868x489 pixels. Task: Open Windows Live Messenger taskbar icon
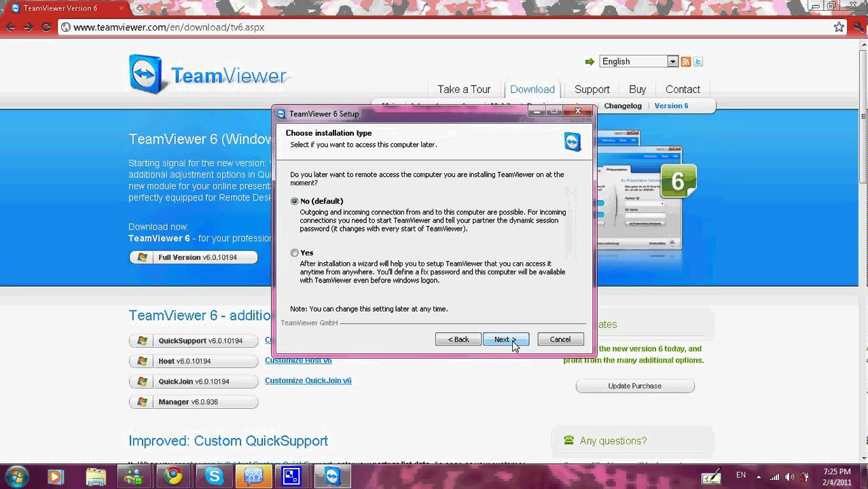coord(134,476)
